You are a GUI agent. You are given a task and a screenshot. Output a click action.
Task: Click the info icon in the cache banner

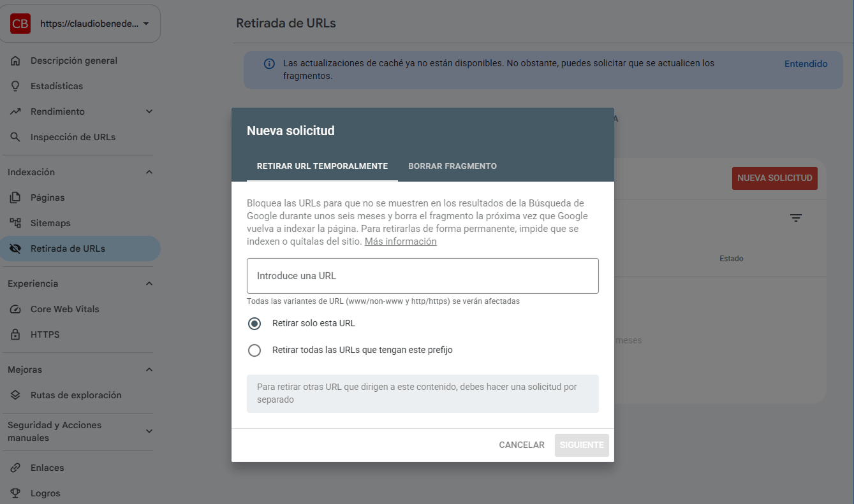[x=269, y=64]
